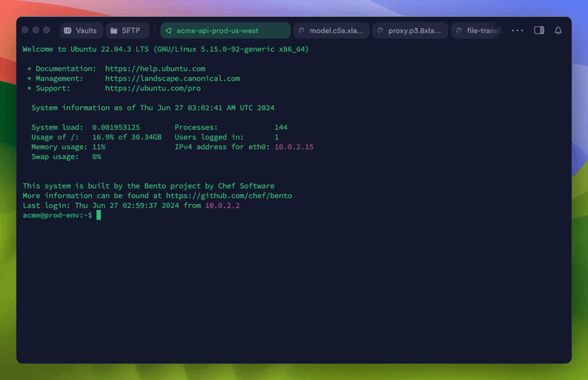Click acme-api-prod-us-west tab host icon
Screen dimensions: 588x380
coord(169,31)
